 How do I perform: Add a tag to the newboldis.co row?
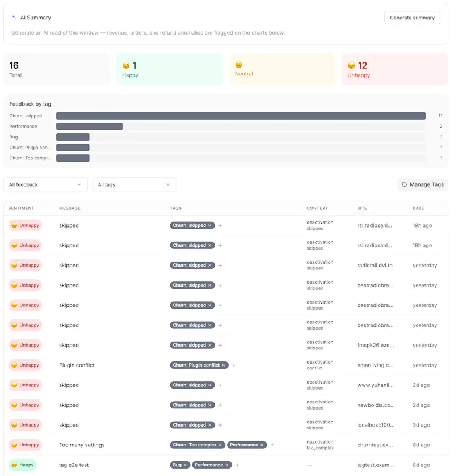coord(220,405)
